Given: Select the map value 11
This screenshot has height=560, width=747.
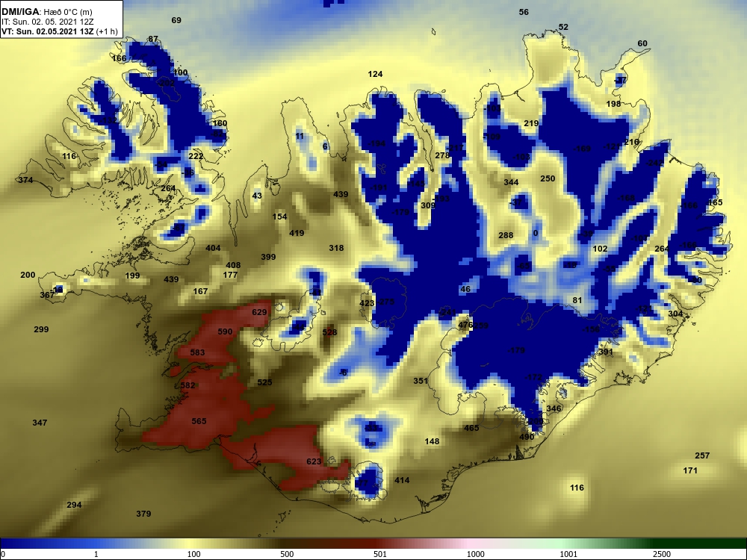Looking at the screenshot, I should click(300, 136).
